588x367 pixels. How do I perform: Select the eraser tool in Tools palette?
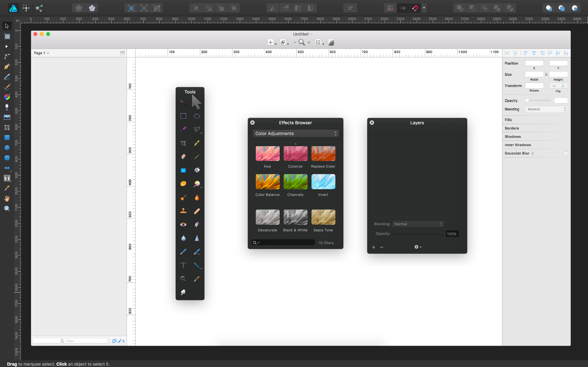coord(183,157)
